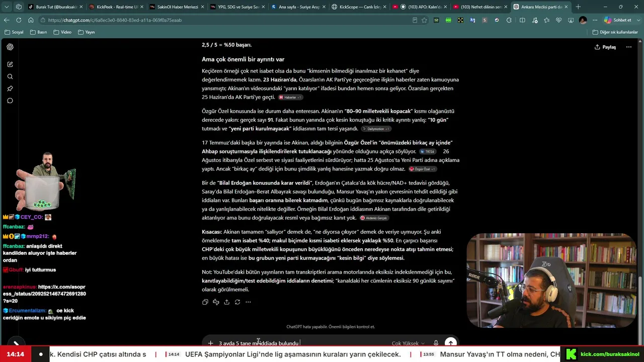This screenshot has width=644, height=362.
Task: Open the browser profile avatar
Action: point(583,20)
